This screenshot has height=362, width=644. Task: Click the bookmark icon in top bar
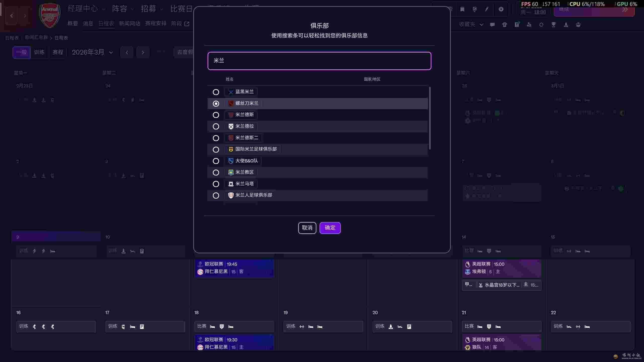tap(462, 9)
